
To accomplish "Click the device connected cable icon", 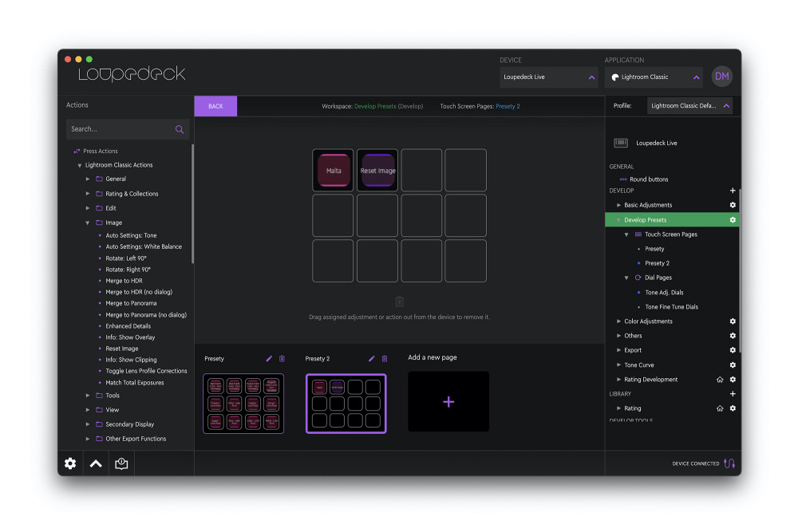I will click(729, 463).
